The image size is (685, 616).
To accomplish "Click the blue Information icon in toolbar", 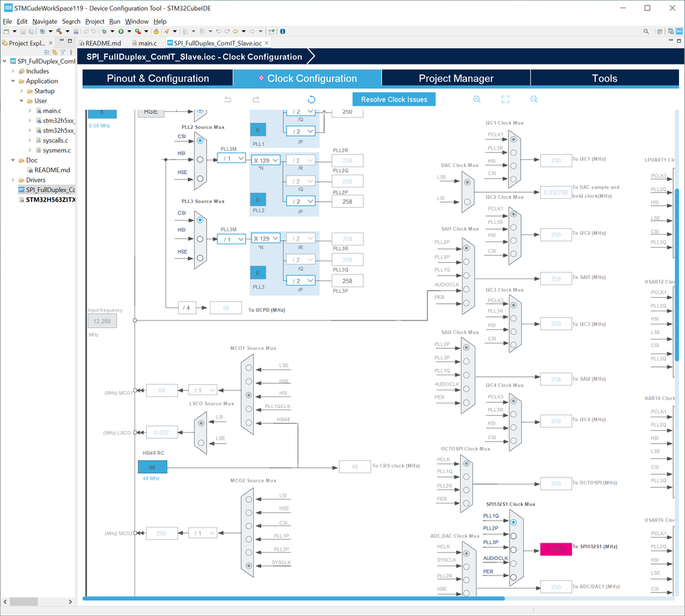I will tap(283, 32).
